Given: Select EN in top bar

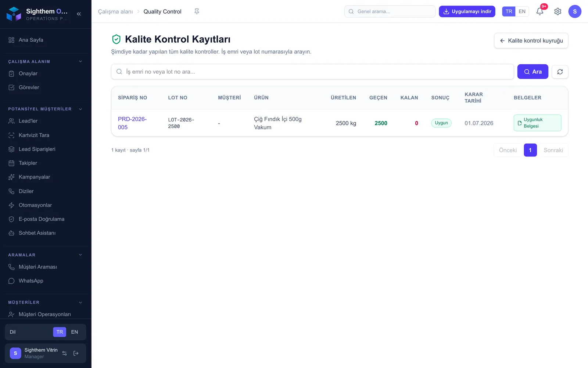Looking at the screenshot, I should (x=522, y=11).
